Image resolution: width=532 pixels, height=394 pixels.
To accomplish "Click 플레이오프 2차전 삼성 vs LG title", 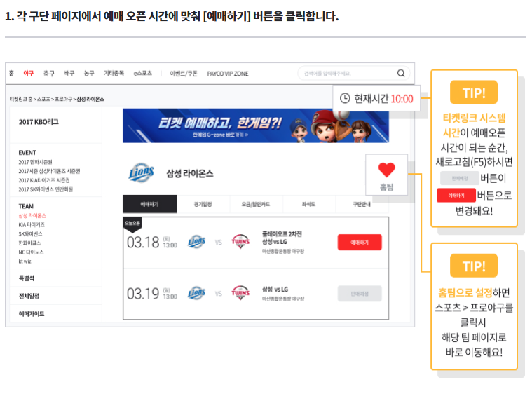I will click(x=282, y=238).
